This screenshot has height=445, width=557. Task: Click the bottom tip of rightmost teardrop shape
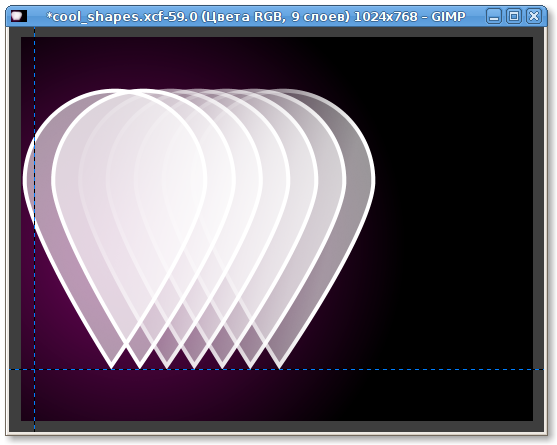coord(279,367)
